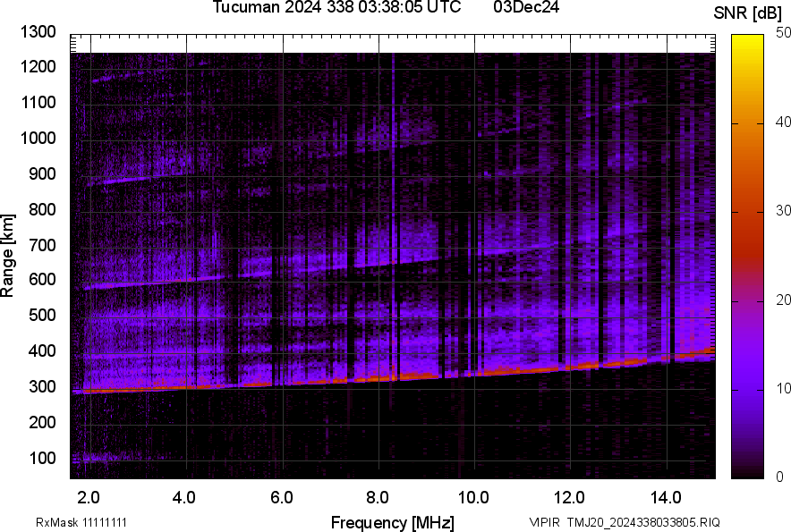This screenshot has height=532, width=791.
Task: Click the 50 tick label on the colorbar
Action: [783, 33]
